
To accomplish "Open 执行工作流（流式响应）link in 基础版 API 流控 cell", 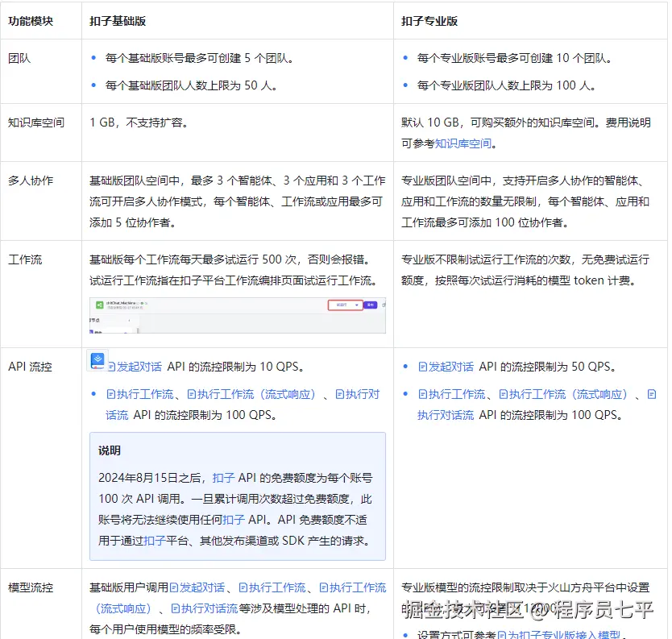I will click(251, 394).
